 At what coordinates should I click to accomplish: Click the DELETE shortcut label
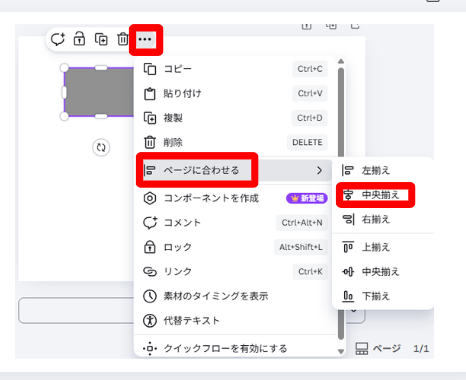point(307,142)
